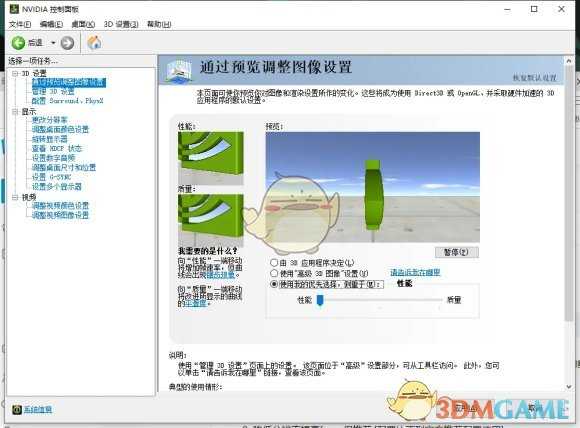Click the green Back arrow icon

pos(18,43)
